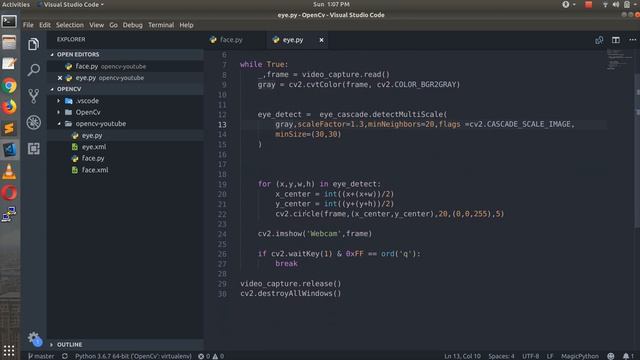Open the remote desktop dock icon
The height and width of the screenshot is (360, 640).
pyautogui.click(x=9, y=214)
